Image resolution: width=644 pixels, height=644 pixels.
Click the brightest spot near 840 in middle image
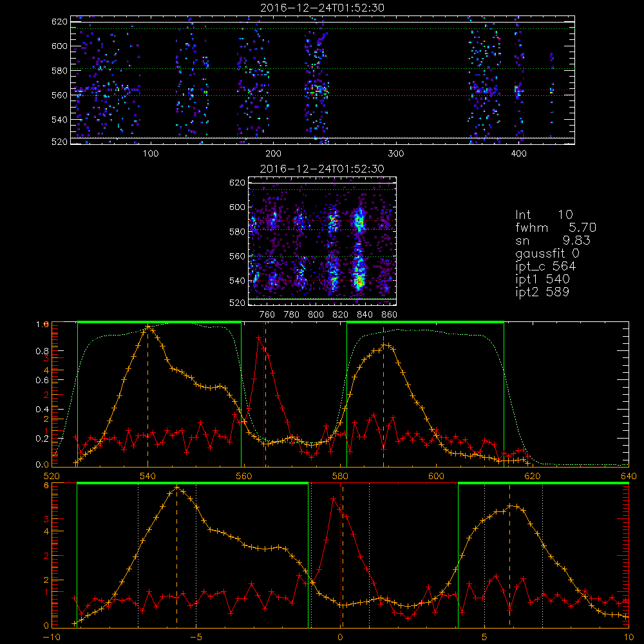(x=359, y=281)
